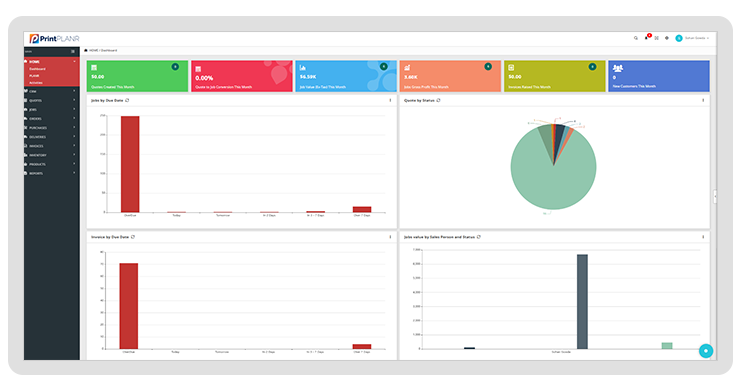Expand the INVOICES arrow
Screen dimensions: 741x390
point(74,145)
